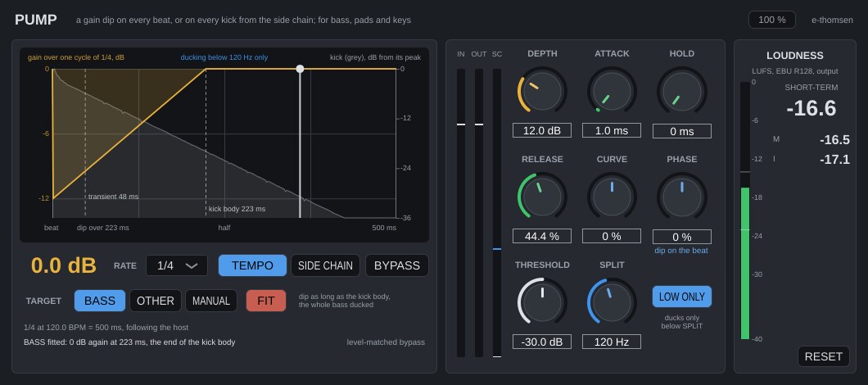Click the 'kick body 223 ms' graph label
Viewport: 868px width, 385px height.
pyautogui.click(x=237, y=209)
